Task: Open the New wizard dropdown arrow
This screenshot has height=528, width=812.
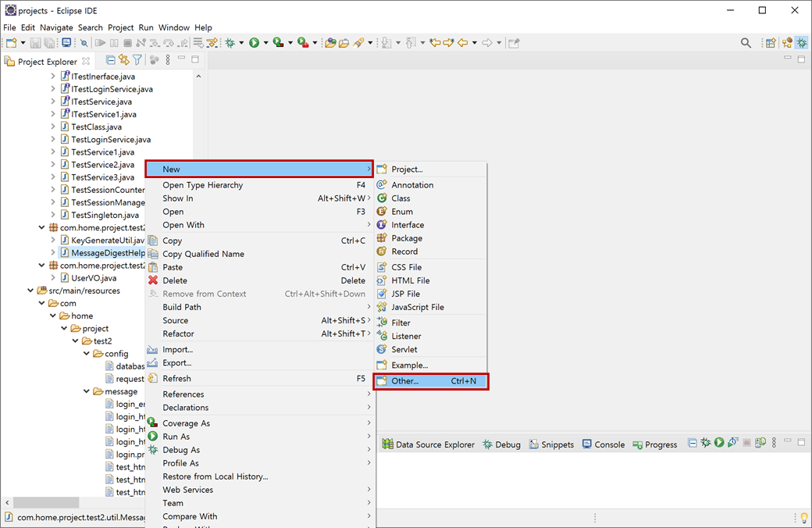Action: coord(23,43)
